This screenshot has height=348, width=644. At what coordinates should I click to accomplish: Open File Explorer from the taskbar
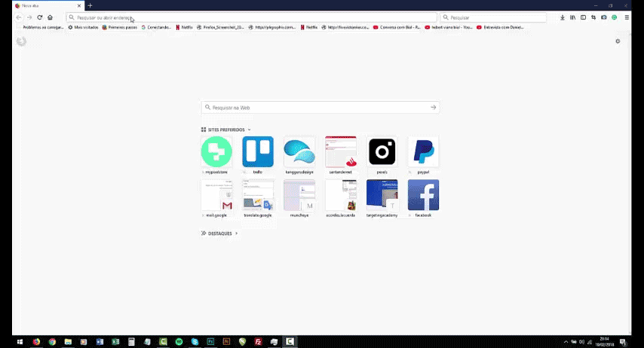point(68,341)
